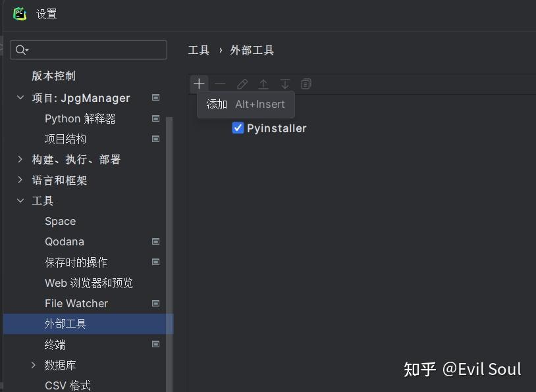The height and width of the screenshot is (392, 536).
Task: Expand the 数据库 node
Action: click(x=34, y=365)
